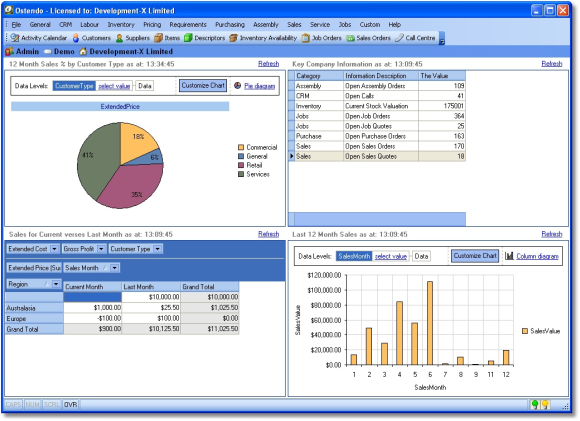Viewport: 580px width, 421px height.
Task: Click the ExtendedPrice chart header bar
Action: tap(120, 107)
